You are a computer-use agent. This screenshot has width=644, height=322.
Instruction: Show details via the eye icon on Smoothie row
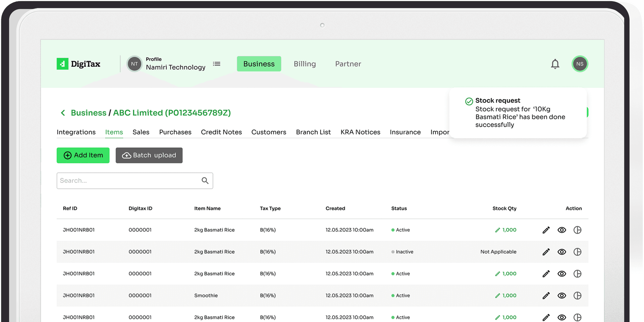point(562,296)
